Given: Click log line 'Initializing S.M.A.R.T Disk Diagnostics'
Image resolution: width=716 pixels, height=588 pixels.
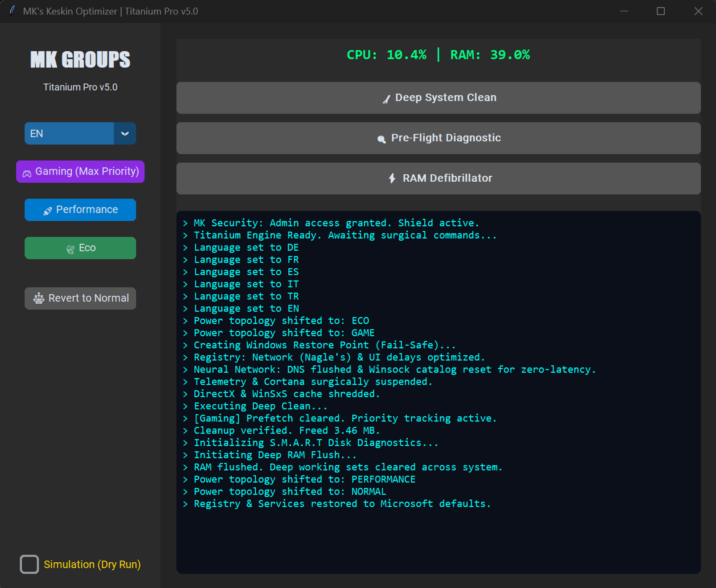Looking at the screenshot, I should 310,443.
